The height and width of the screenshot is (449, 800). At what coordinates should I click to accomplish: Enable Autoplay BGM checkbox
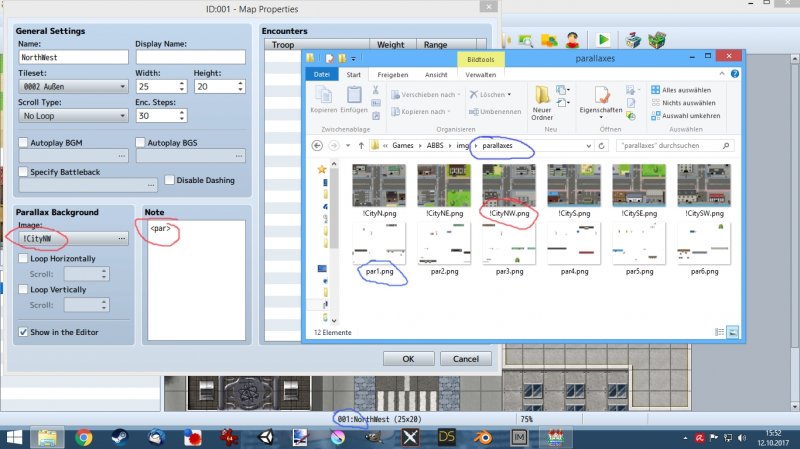coord(23,142)
